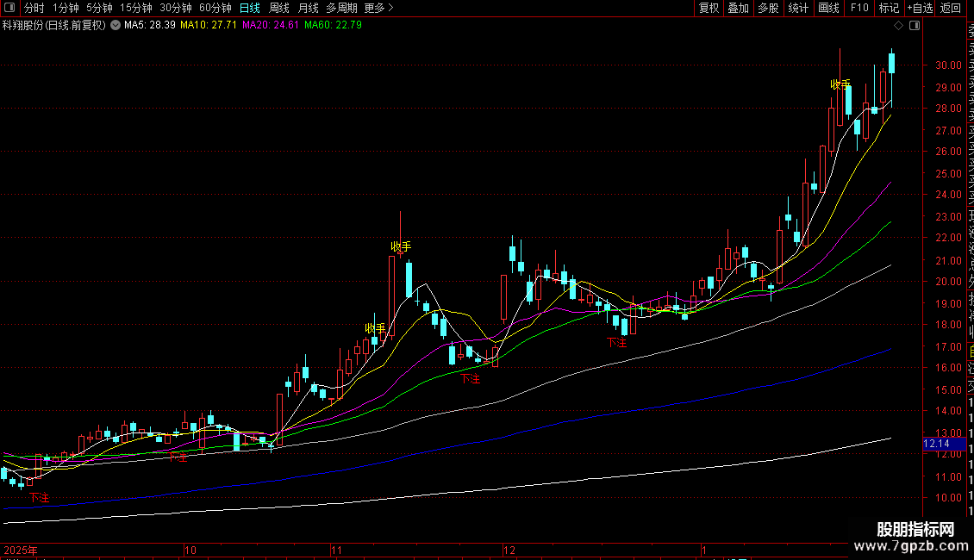The image size is (974, 560).
Task: Click the month 10 marker on time axis
Action: point(190,550)
